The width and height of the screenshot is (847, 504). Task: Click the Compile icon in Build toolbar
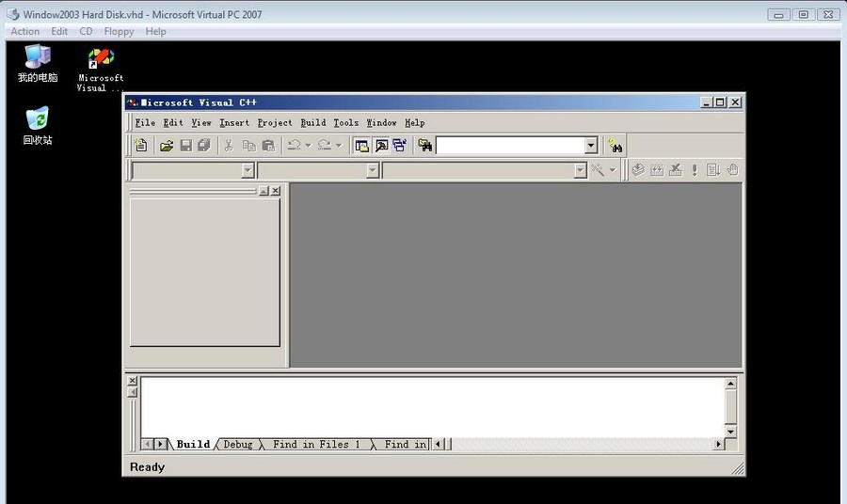638,170
